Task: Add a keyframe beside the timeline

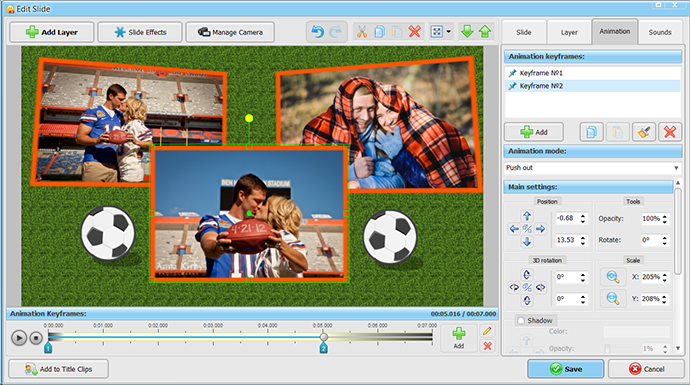Action: point(459,338)
